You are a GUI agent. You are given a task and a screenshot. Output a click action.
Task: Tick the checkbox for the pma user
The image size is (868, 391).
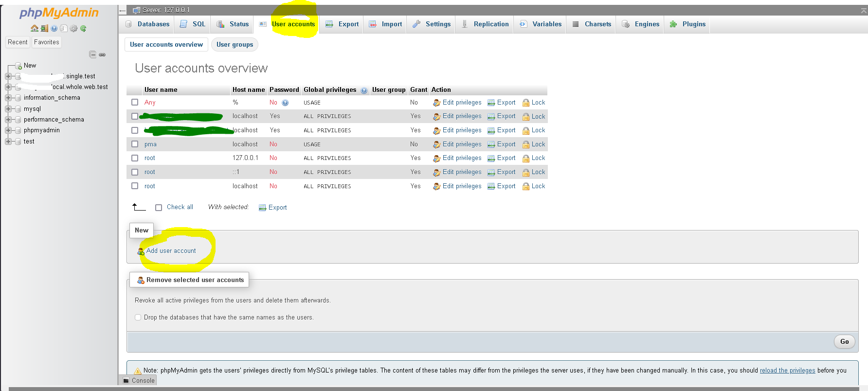[x=135, y=144]
